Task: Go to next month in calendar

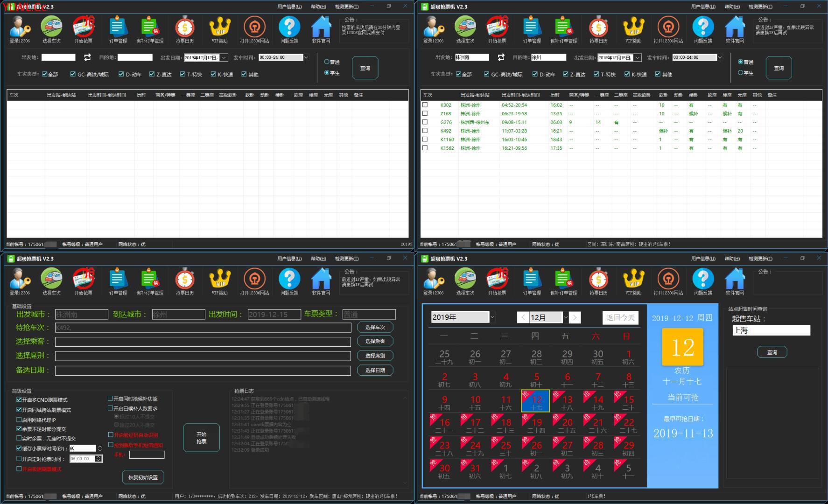Action: point(575,317)
